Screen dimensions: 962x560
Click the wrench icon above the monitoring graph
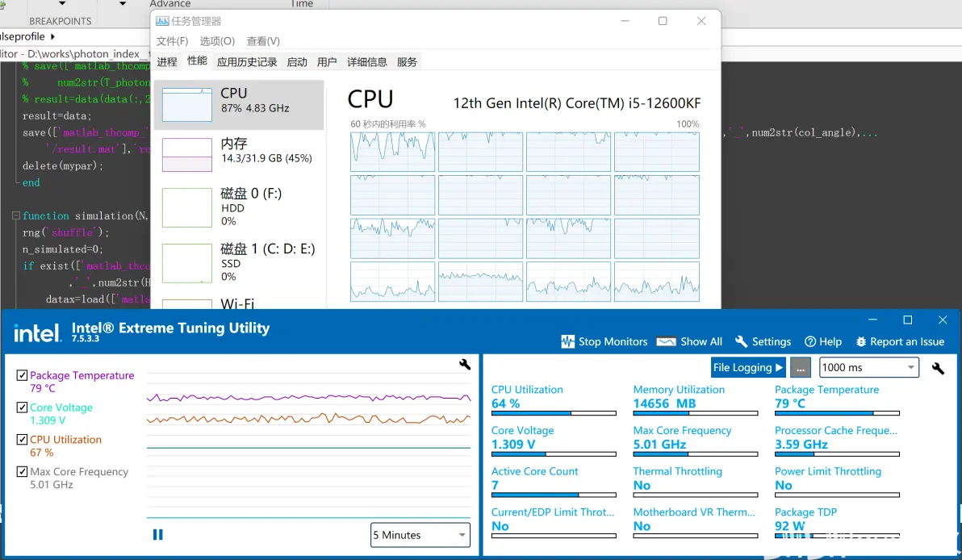[x=464, y=365]
